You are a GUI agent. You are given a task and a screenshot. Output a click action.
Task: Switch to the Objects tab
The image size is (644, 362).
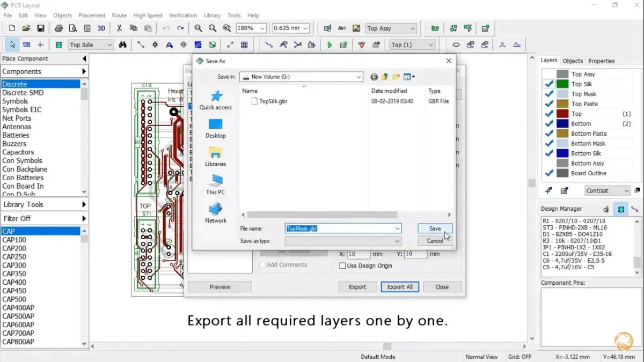click(x=573, y=61)
